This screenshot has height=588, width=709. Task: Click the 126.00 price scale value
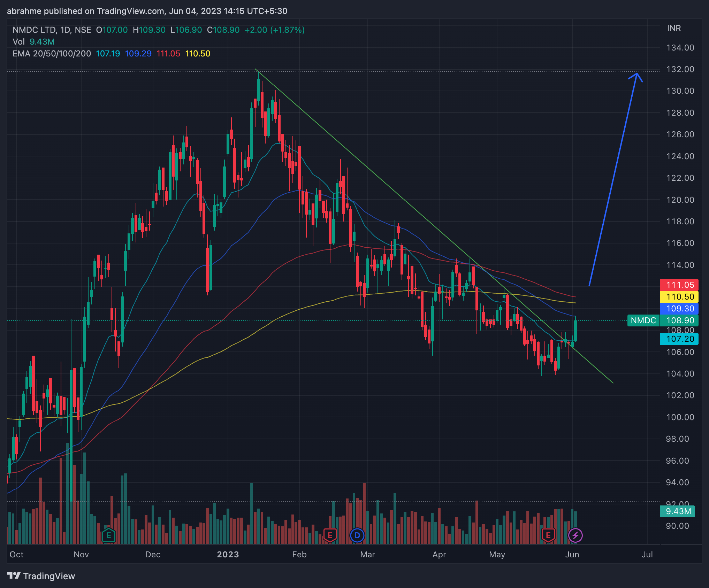[x=680, y=134]
